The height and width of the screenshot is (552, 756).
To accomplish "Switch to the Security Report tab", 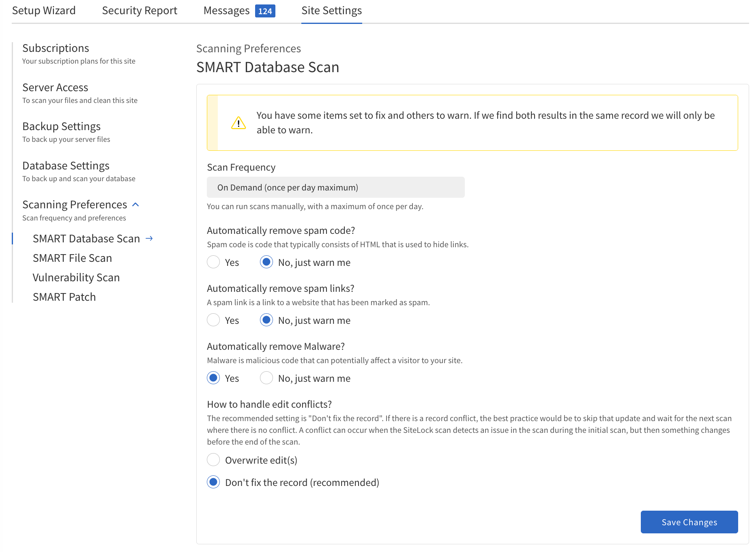I will [x=140, y=11].
